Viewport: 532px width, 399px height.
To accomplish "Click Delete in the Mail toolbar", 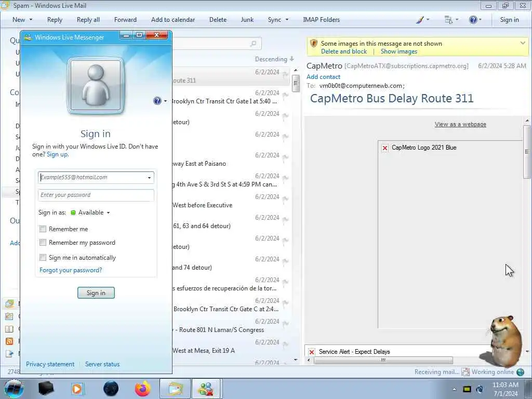I will point(218,20).
